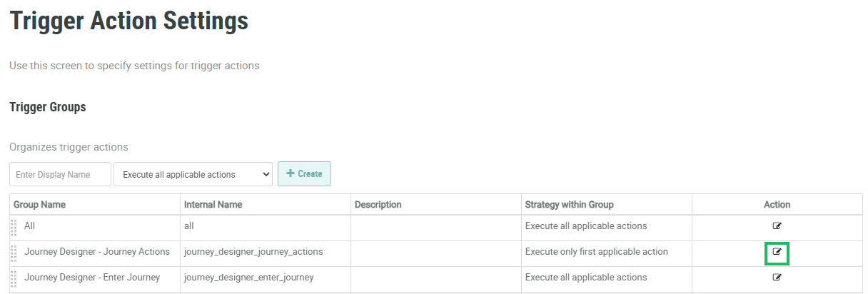868x294 pixels.
Task: Select the Journey Designer - Enter Journey name
Action: [92, 278]
